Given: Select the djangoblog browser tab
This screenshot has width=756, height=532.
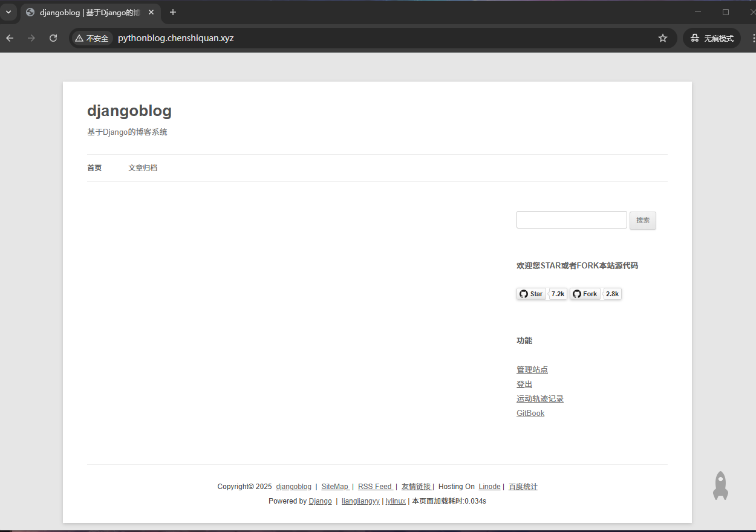Looking at the screenshot, I should click(x=91, y=12).
